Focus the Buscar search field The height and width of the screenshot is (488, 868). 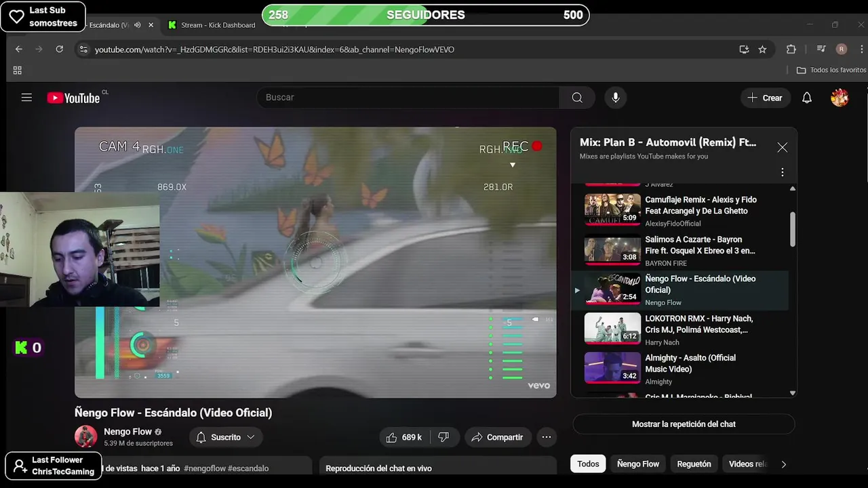coord(408,98)
